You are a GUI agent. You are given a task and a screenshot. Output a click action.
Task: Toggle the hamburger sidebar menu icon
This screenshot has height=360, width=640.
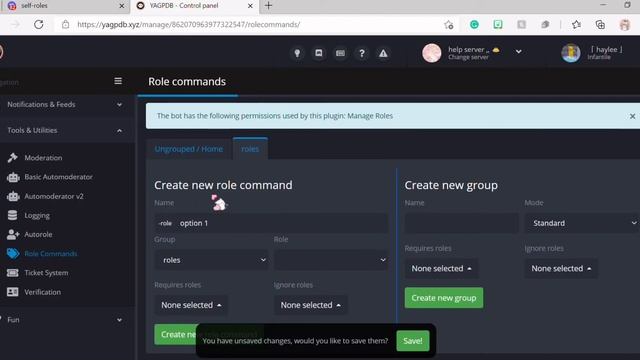118,81
